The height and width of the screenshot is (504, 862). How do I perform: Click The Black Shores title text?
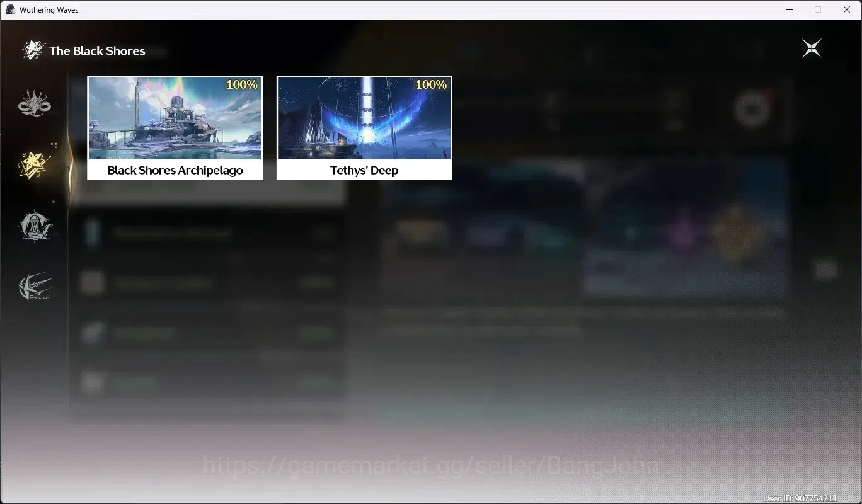(x=97, y=51)
